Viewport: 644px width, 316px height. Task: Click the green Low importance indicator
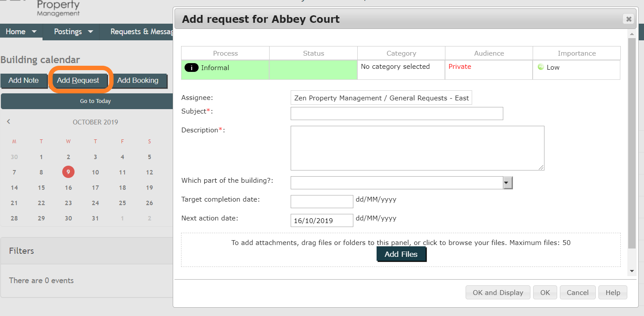click(x=541, y=67)
